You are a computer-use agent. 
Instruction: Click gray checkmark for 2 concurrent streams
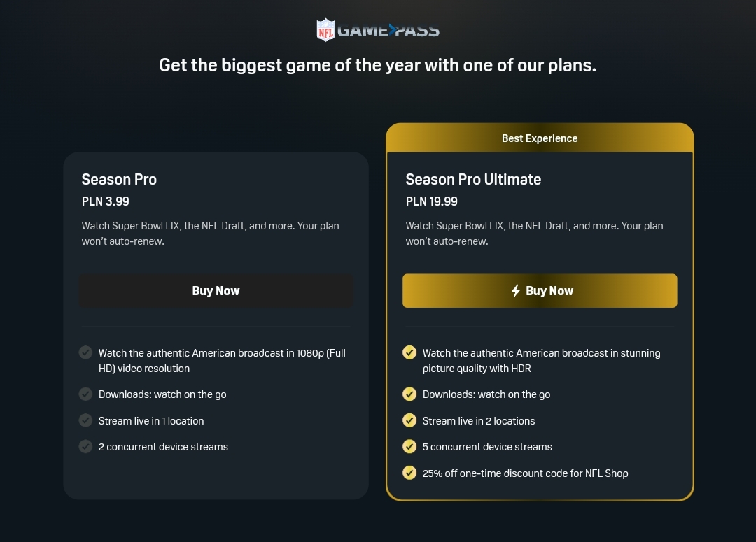click(x=85, y=446)
